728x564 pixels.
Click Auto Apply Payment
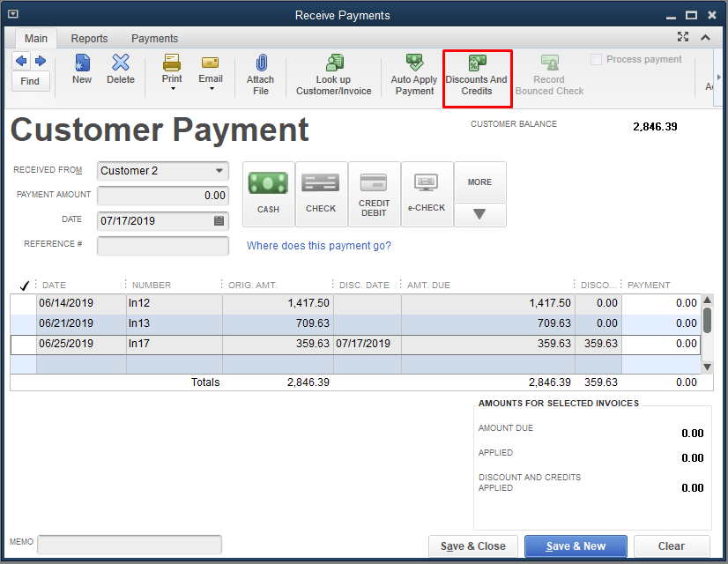coord(414,74)
